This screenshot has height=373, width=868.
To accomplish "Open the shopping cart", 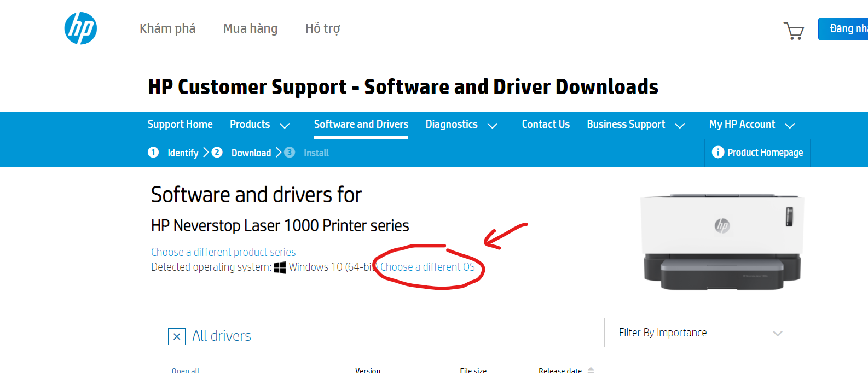I will [x=794, y=30].
